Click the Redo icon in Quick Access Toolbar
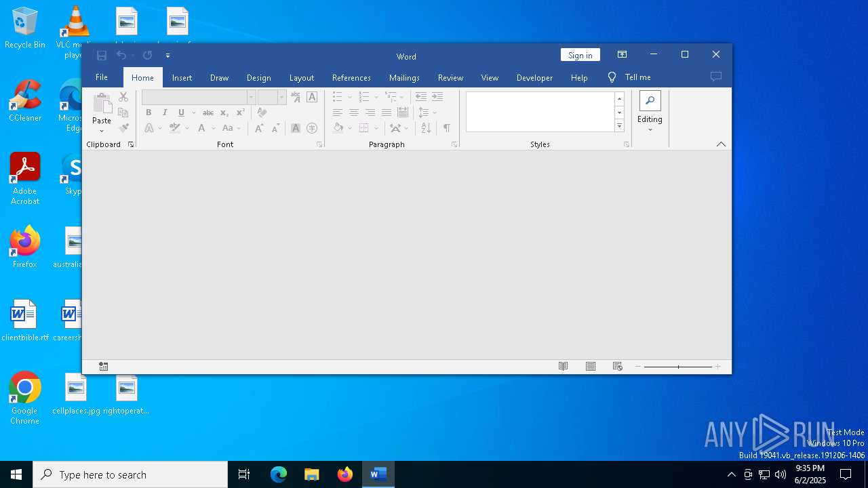This screenshot has height=488, width=868. (x=147, y=56)
